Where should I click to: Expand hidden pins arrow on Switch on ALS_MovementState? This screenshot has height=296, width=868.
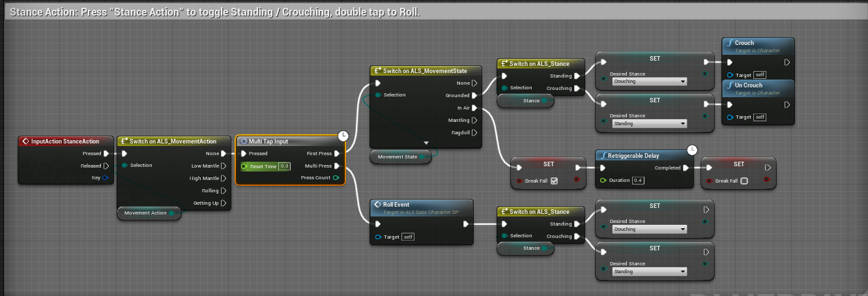coord(426,142)
